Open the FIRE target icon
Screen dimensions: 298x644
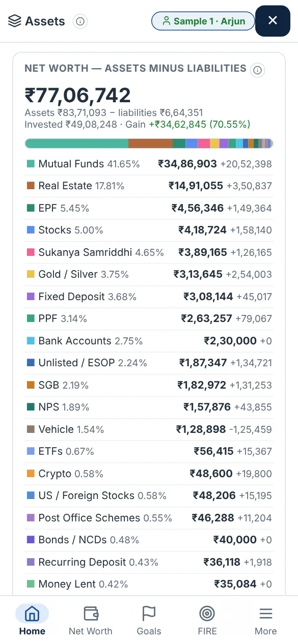pos(207,613)
